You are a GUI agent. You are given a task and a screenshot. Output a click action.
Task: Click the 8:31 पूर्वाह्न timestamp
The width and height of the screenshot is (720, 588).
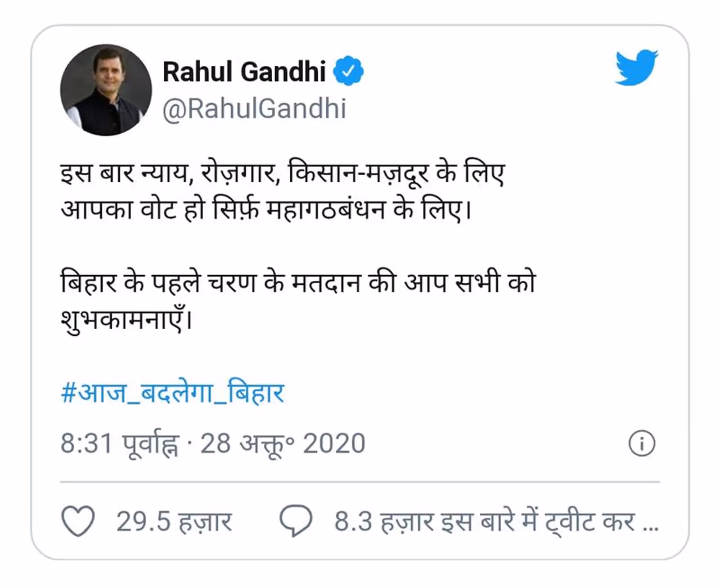[x=119, y=444]
